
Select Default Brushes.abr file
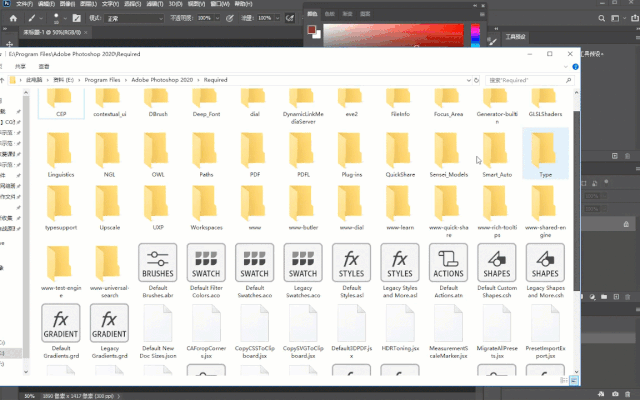coord(158,271)
